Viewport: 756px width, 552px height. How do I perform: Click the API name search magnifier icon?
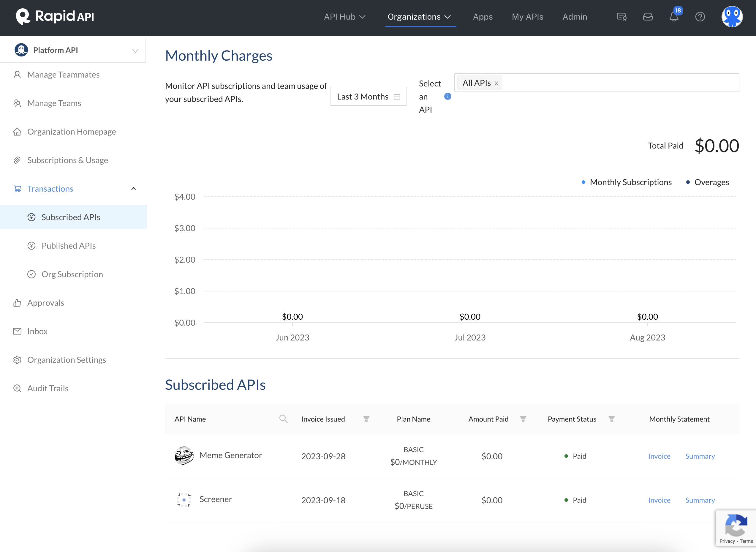283,419
